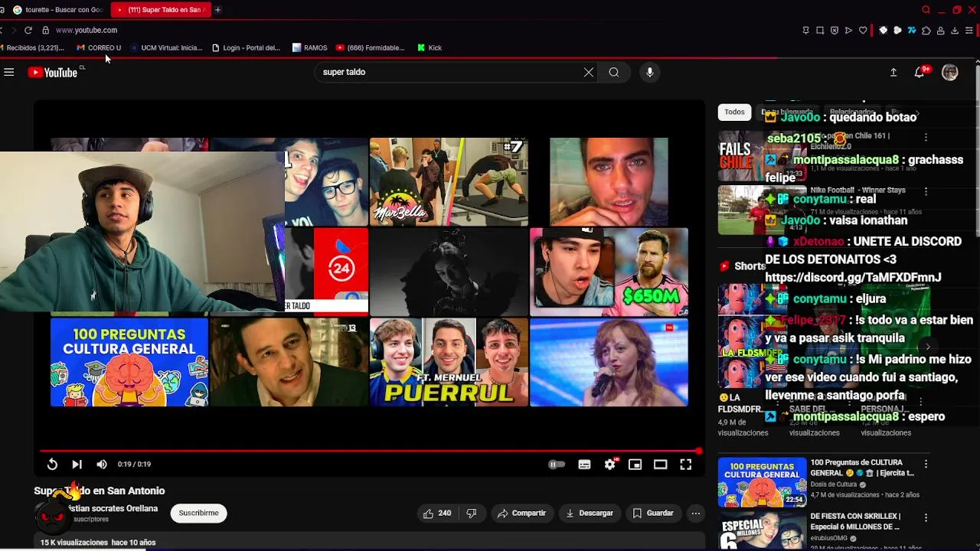Open the UCM Virtual bookmark
The image size is (980, 551).
[x=166, y=47]
